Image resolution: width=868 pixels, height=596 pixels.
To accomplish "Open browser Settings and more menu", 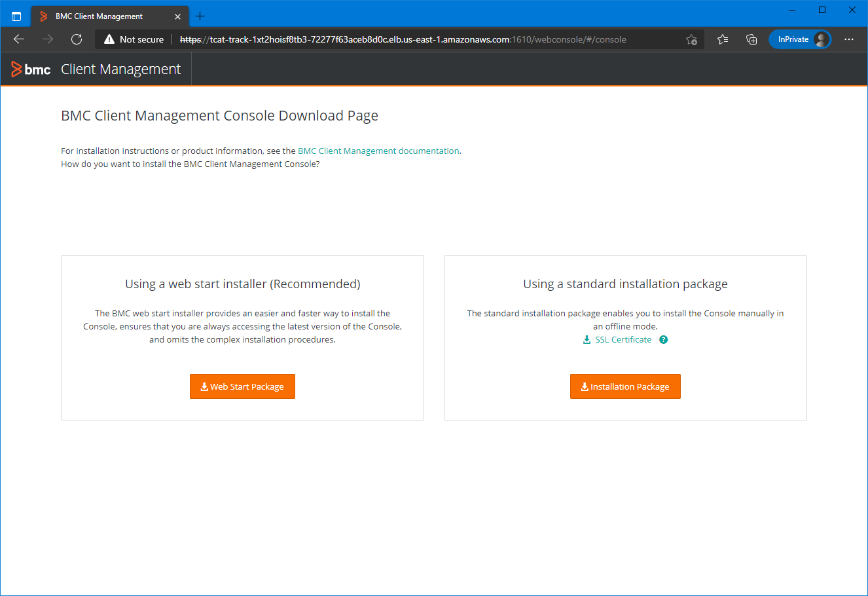I will tap(849, 39).
